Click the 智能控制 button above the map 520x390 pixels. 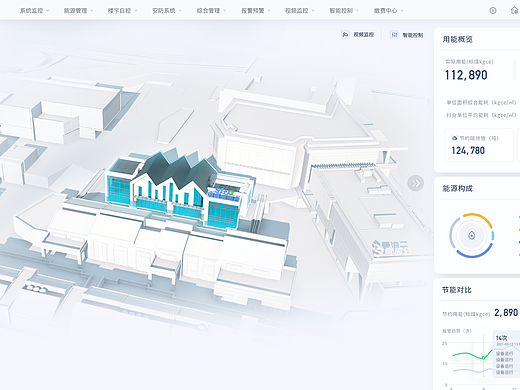(407, 35)
